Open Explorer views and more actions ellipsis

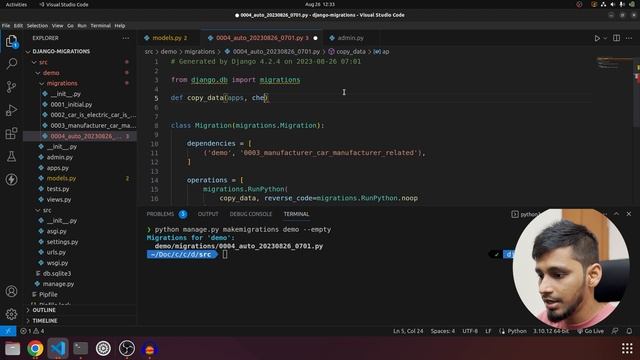126,38
